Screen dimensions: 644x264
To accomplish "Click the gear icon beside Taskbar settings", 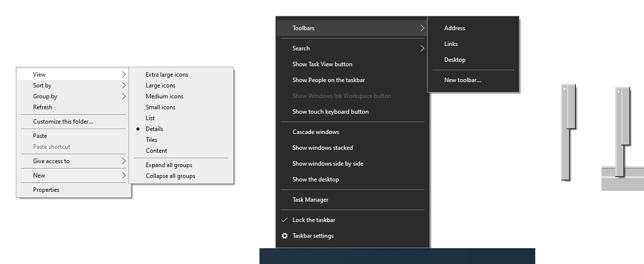I will [x=284, y=236].
